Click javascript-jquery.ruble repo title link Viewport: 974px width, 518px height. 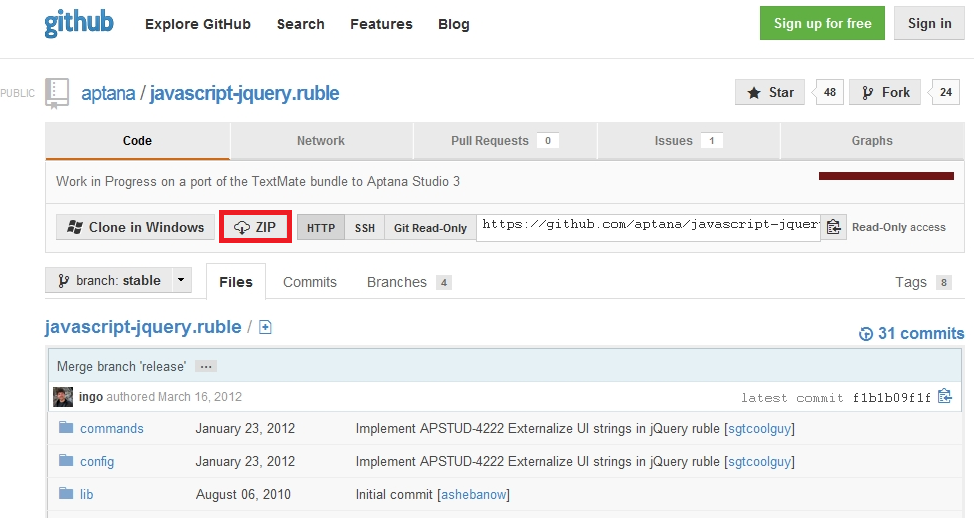tap(244, 93)
